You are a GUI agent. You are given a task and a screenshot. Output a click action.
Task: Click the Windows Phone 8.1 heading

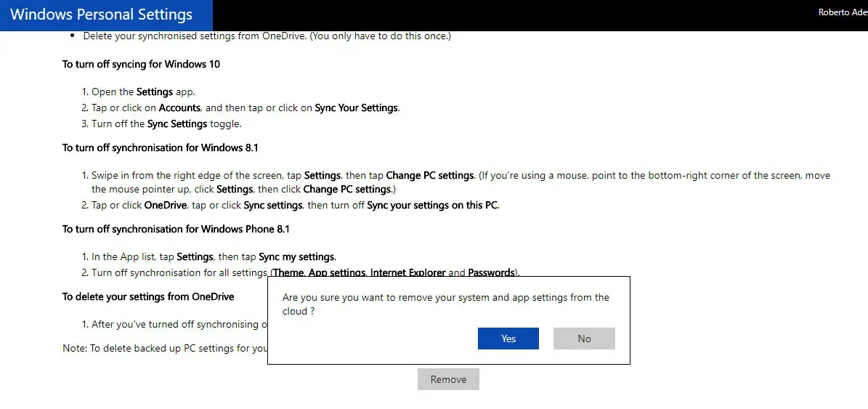point(176,229)
